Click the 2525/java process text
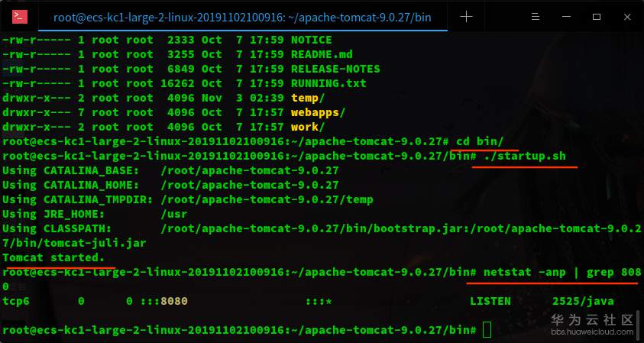The width and height of the screenshot is (644, 343). click(583, 301)
